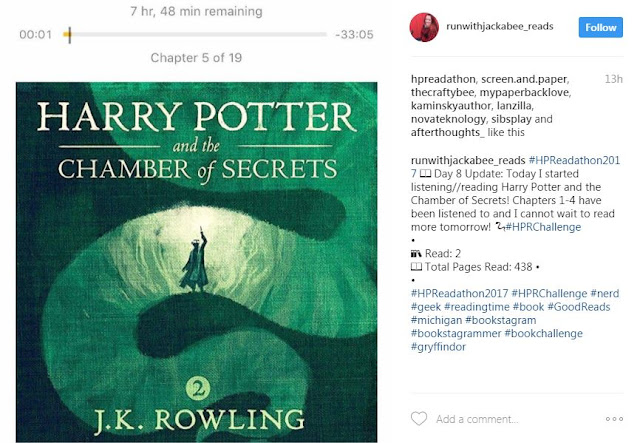Open the #bookchallenge hashtag

coord(543,333)
